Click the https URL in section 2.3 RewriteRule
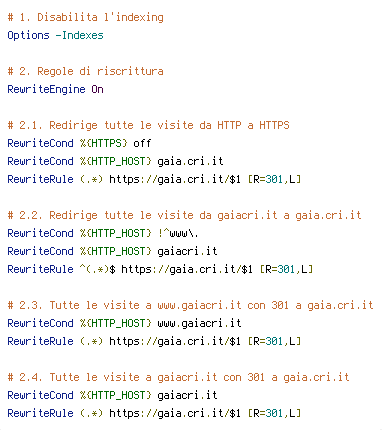Viewport: 382px width, 430px height. coord(175,341)
